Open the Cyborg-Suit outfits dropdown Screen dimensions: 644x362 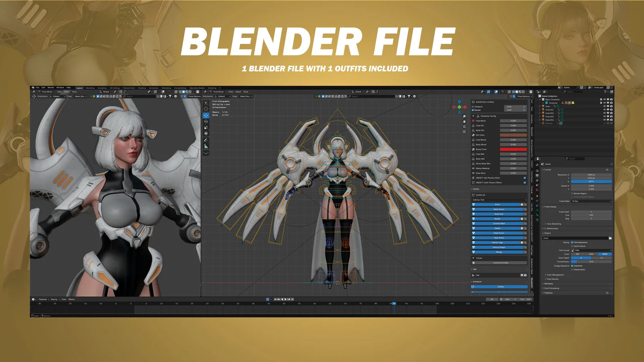[x=499, y=200]
